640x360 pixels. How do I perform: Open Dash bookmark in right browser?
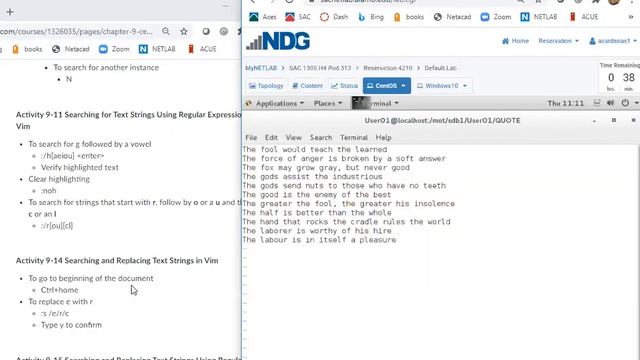point(334,17)
